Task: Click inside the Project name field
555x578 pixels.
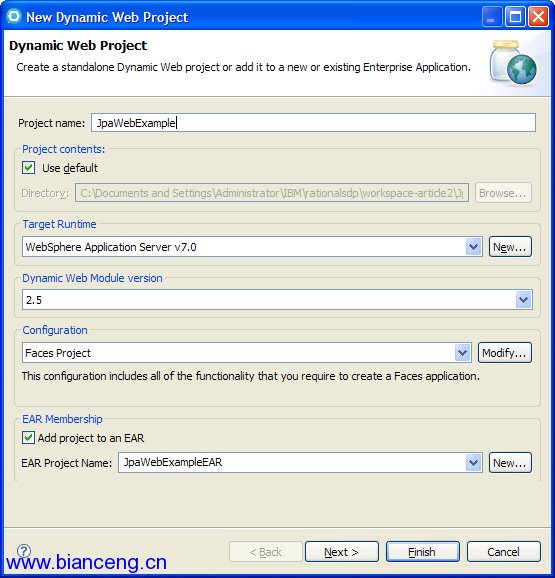Action: (313, 122)
